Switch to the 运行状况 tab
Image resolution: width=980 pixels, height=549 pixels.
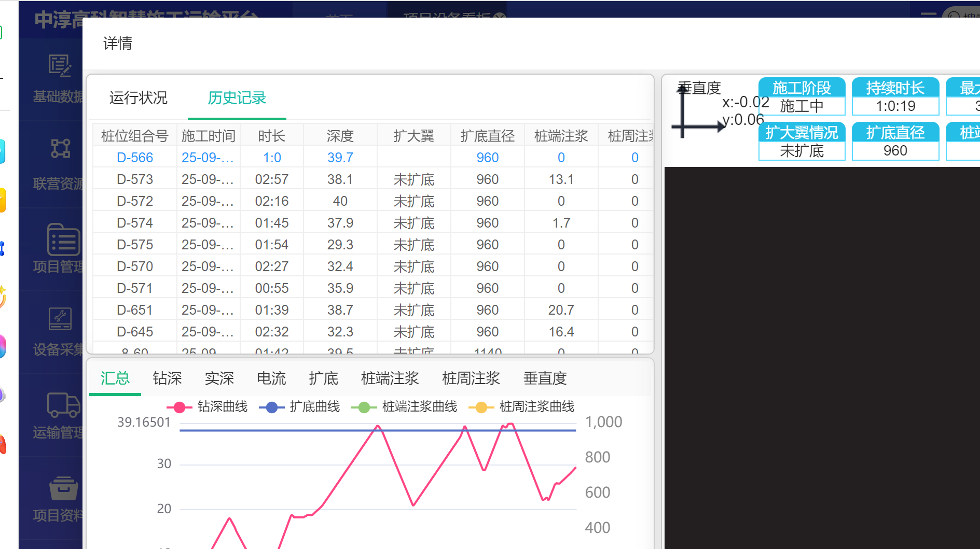coord(138,98)
